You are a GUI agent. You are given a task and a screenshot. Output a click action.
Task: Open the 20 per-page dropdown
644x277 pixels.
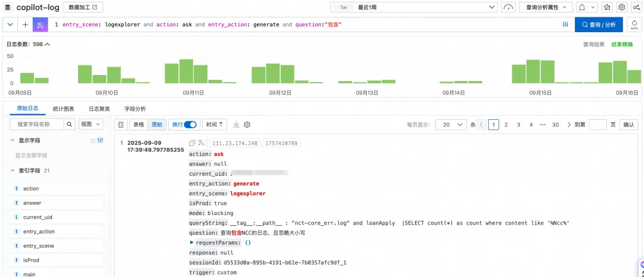(x=451, y=125)
